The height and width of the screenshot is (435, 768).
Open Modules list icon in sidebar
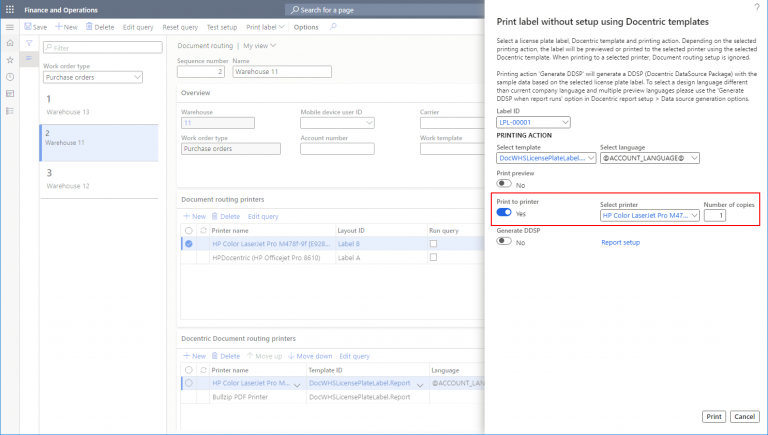coord(10,111)
